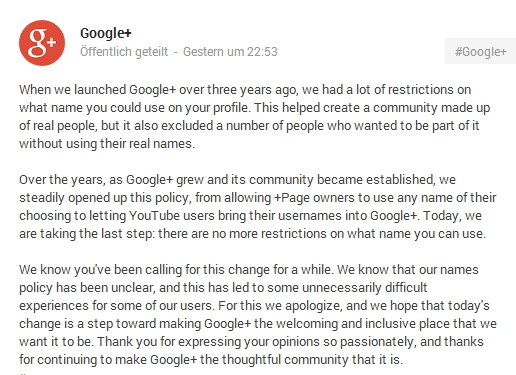The image size is (516, 375).
Task: Click the line starting "When we launched Google+"
Action: (245, 90)
